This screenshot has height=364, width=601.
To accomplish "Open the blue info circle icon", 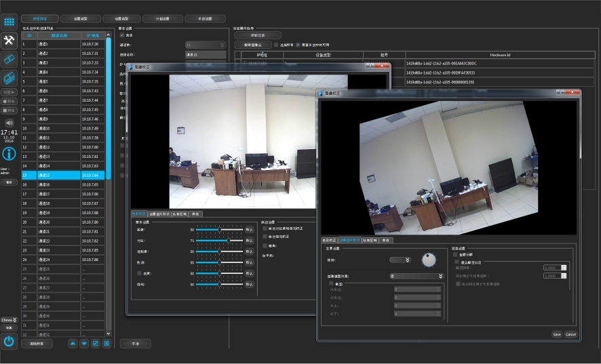I will 9,154.
